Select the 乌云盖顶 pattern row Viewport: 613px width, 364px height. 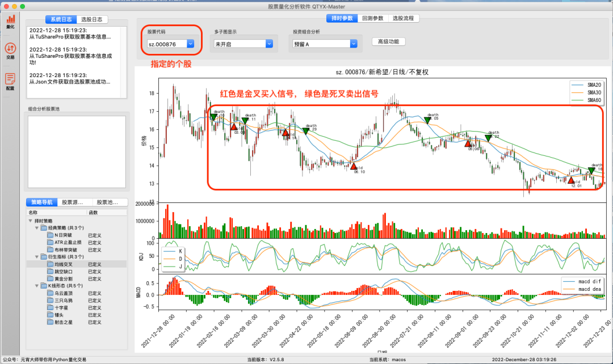(77, 293)
